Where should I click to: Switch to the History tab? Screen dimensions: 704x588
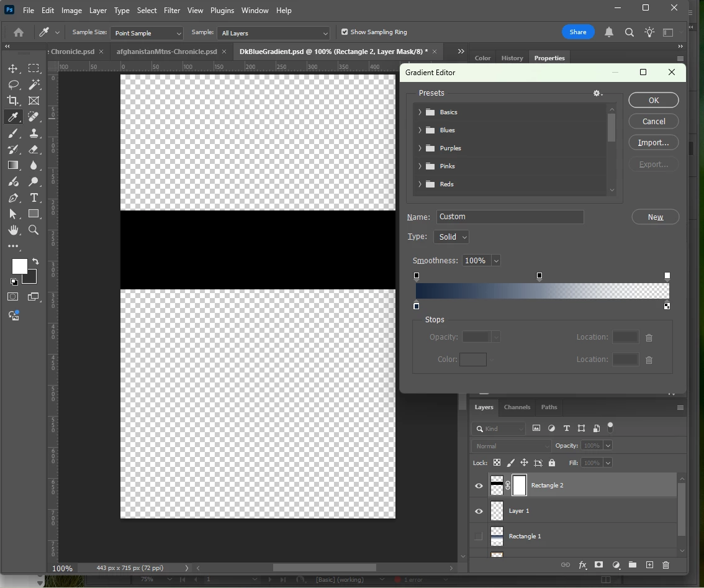click(512, 58)
